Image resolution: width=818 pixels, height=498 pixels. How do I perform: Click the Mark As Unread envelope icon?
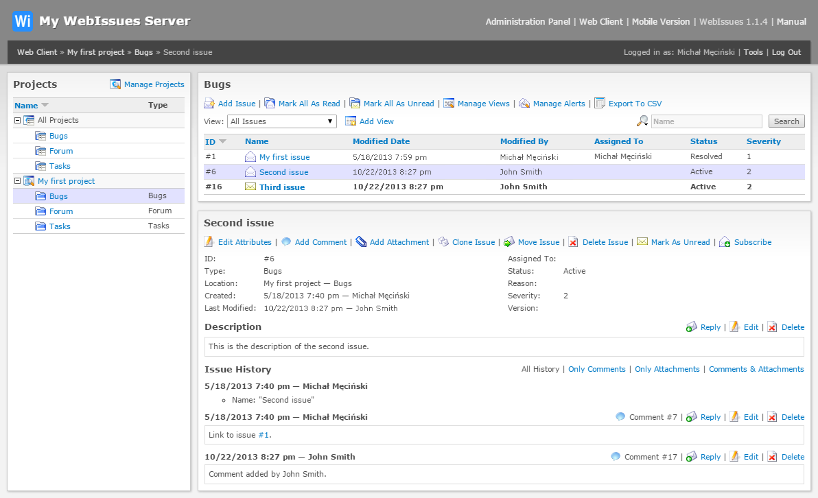coord(642,242)
